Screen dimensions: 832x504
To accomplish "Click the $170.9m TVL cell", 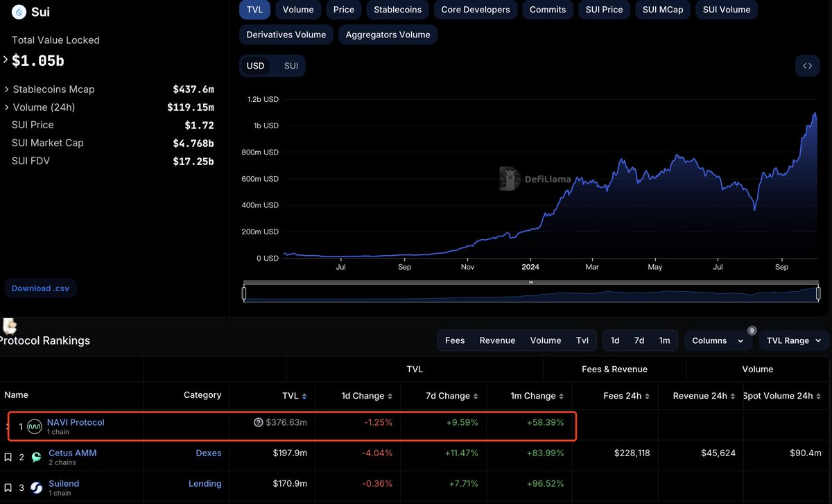I will [290, 483].
